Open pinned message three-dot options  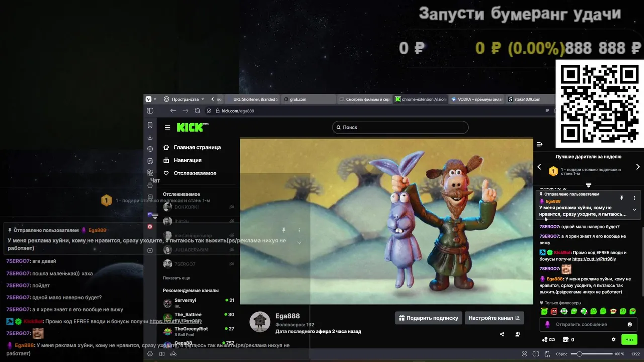point(634,198)
